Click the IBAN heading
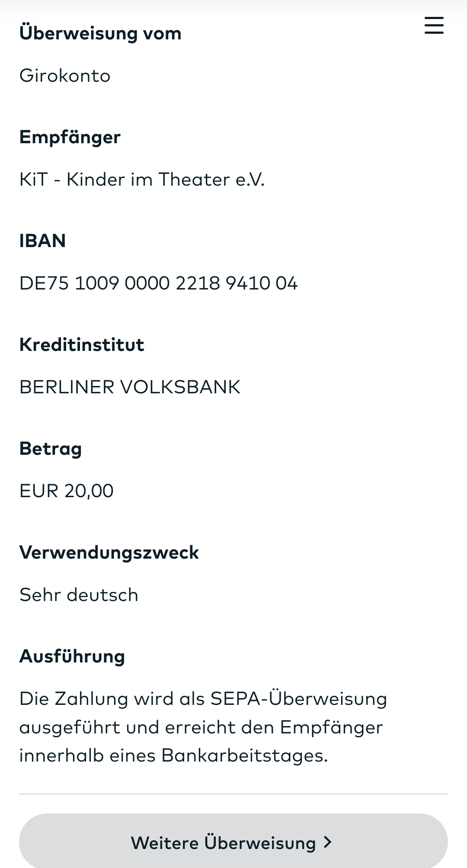 click(x=42, y=241)
